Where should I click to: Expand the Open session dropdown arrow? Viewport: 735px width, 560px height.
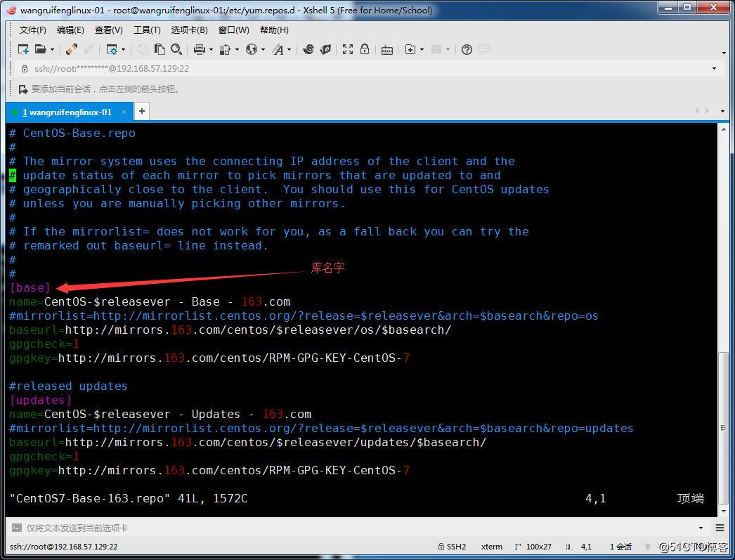[x=52, y=50]
